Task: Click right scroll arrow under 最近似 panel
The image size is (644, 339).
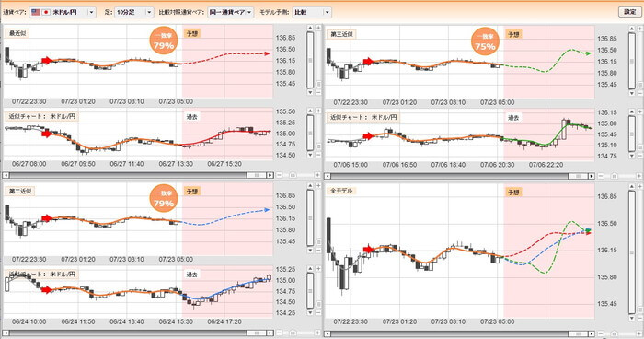Action: [270, 175]
